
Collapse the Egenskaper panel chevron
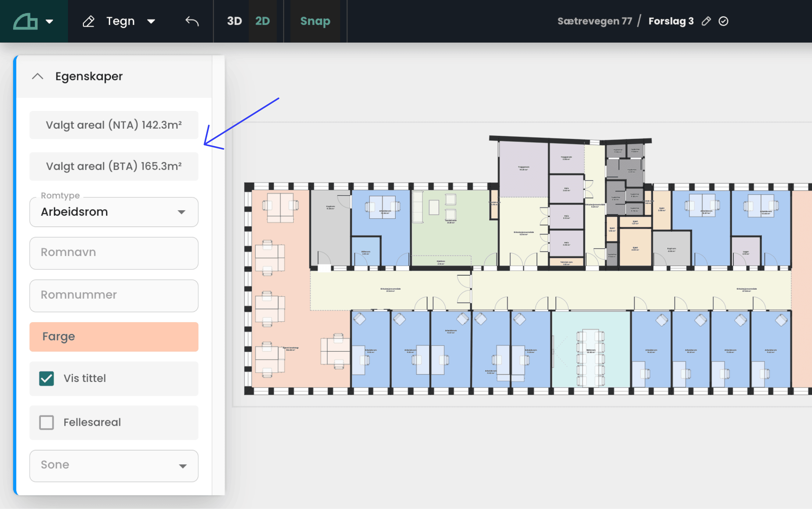tap(38, 77)
